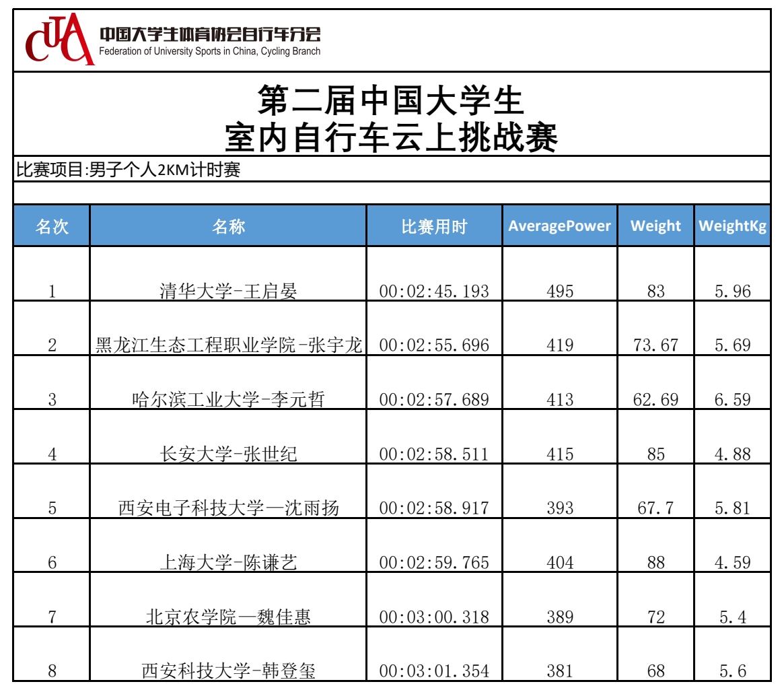
Task: Select WeightKg value 5.4
Action: point(732,617)
